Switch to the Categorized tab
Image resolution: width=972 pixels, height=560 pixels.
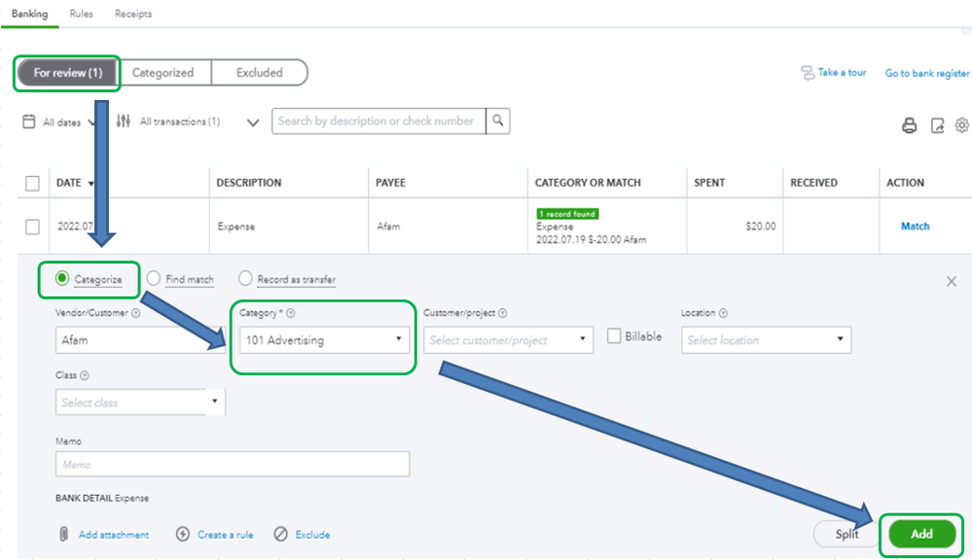163,73
